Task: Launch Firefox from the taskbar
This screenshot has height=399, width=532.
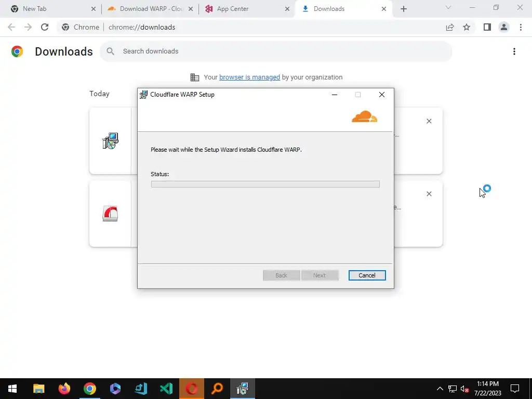Action: [64, 389]
